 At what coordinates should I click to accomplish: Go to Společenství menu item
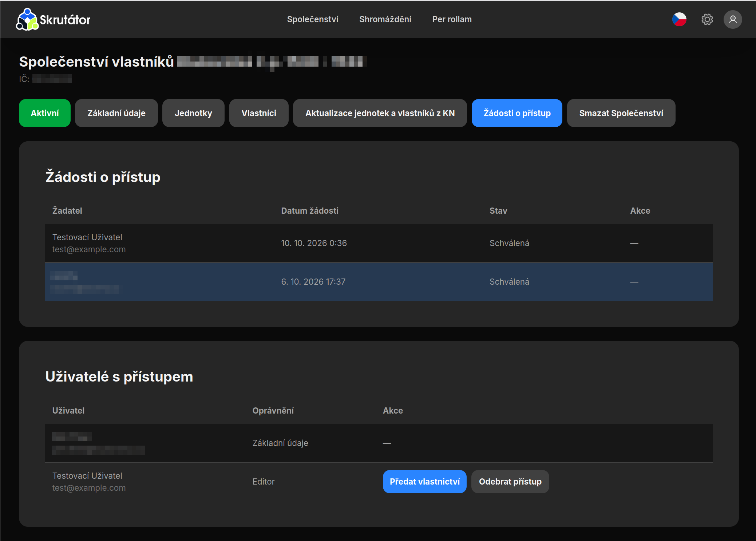313,19
